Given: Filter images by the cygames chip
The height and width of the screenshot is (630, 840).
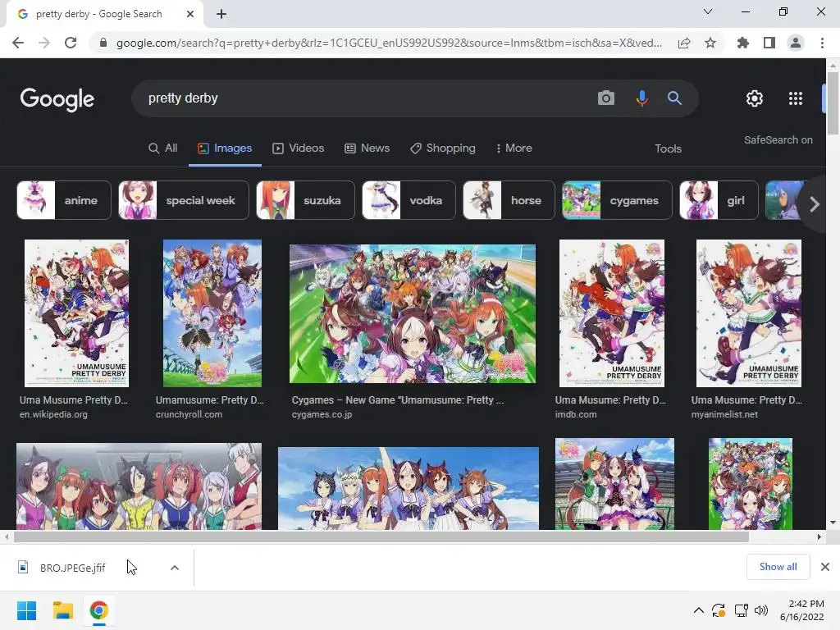Looking at the screenshot, I should pos(617,200).
